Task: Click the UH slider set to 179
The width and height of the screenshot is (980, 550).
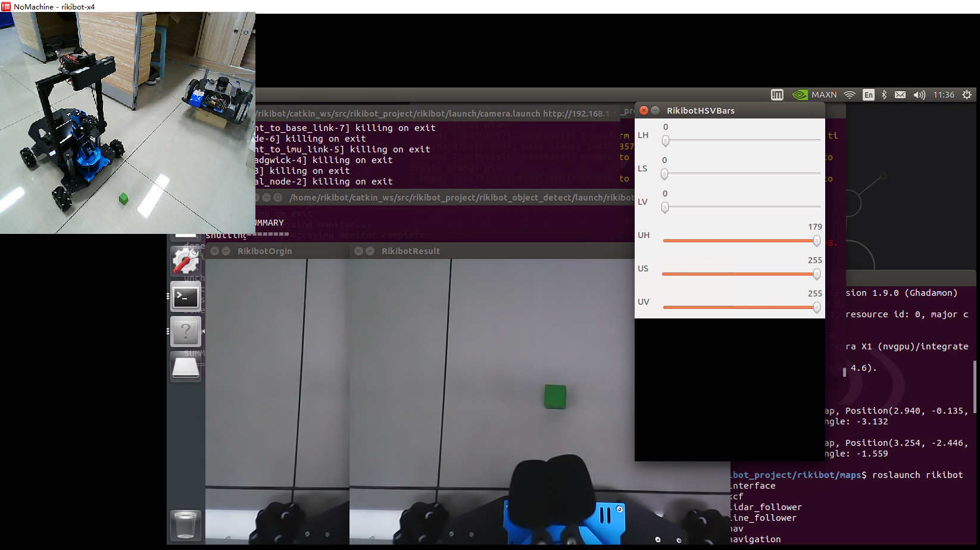Action: 816,241
